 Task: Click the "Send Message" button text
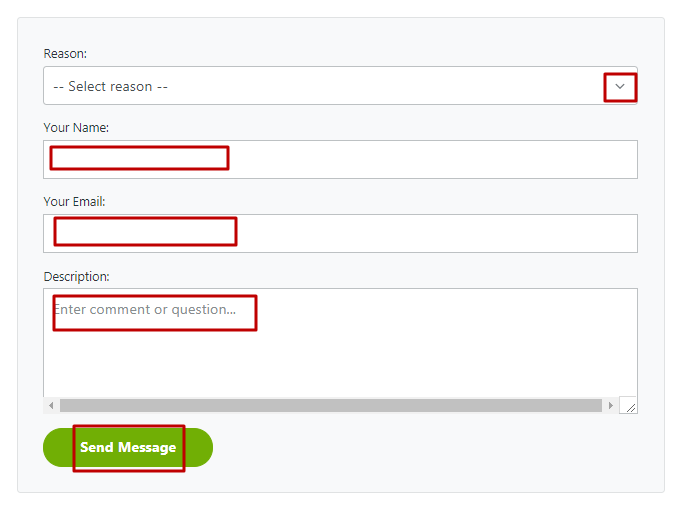[x=128, y=447]
